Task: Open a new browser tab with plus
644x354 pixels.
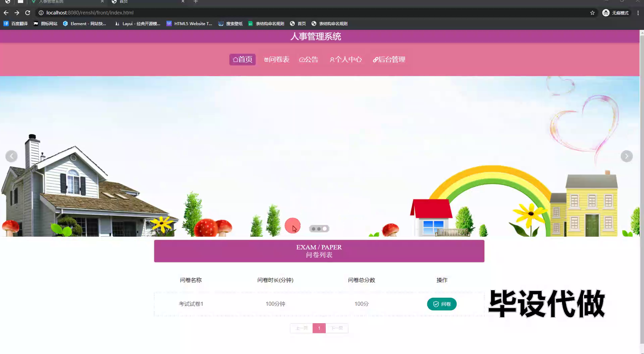Action: [196, 2]
